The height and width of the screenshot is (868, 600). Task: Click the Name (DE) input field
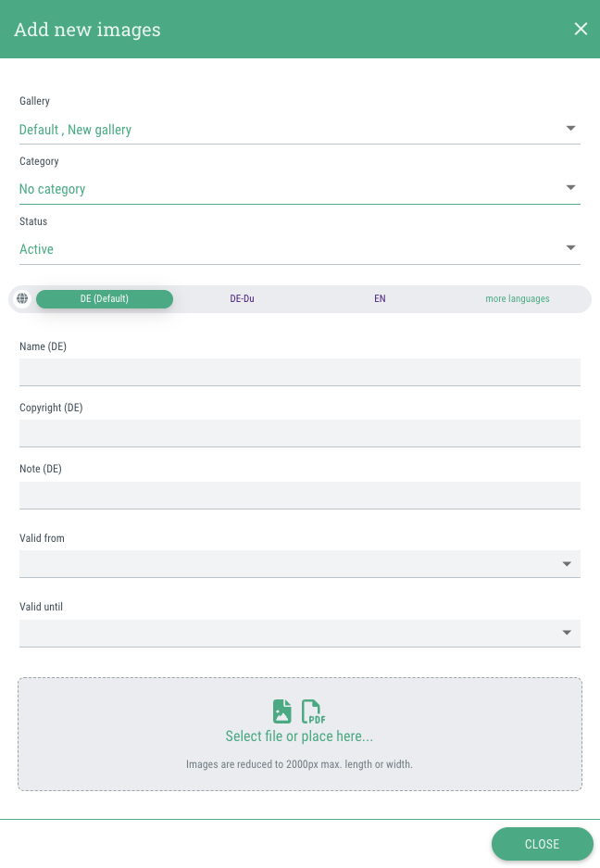click(299, 372)
